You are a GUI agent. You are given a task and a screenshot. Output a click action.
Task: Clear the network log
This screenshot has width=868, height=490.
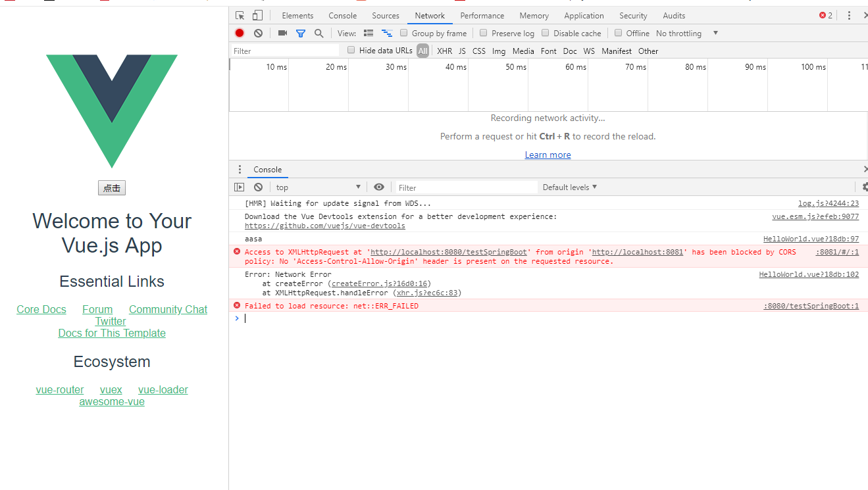coord(258,33)
